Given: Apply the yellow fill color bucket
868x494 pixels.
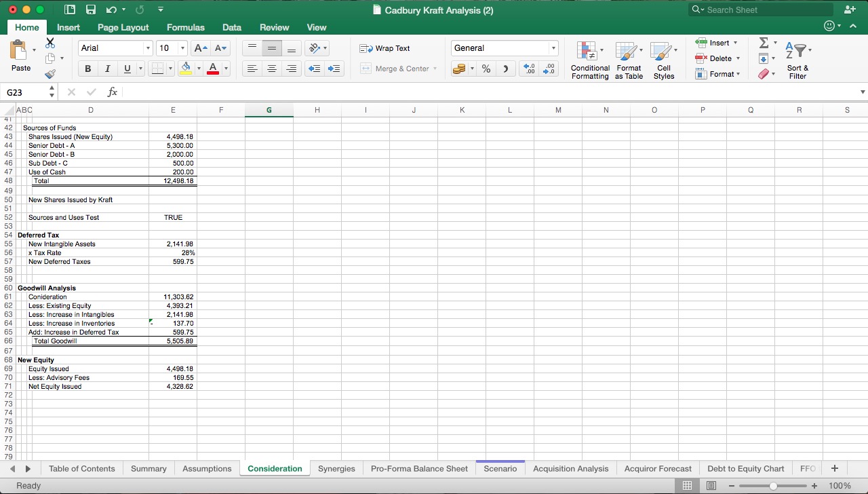Looking at the screenshot, I should pos(186,69).
